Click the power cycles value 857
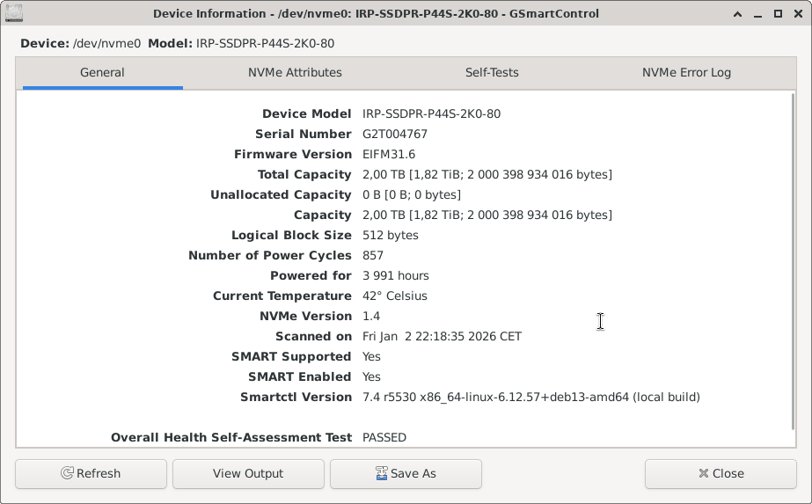This screenshot has width=812, height=504. pos(373,255)
